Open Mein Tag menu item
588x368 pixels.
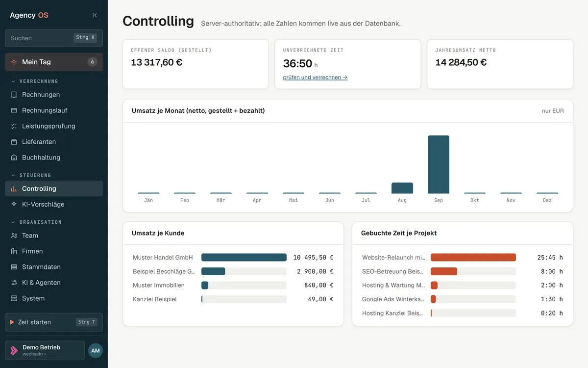(54, 62)
